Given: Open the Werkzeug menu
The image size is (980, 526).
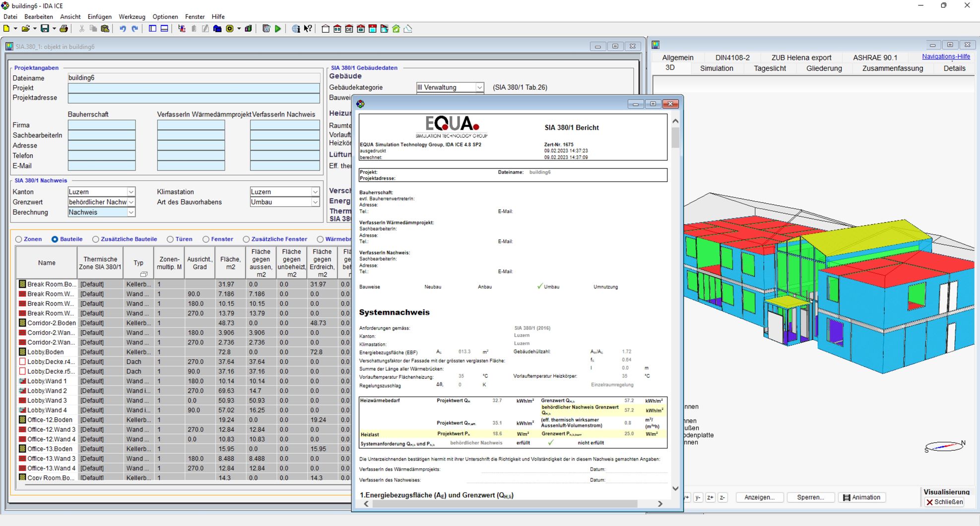Looking at the screenshot, I should (x=131, y=16).
